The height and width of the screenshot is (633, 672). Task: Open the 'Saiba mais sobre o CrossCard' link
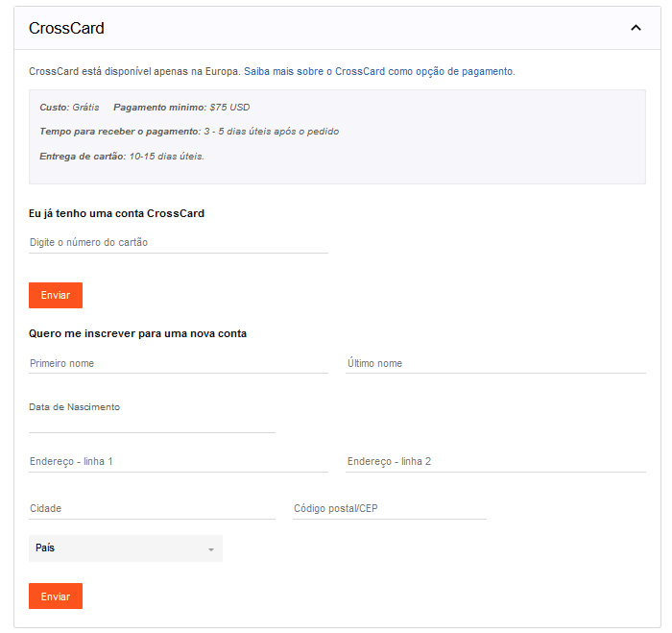379,71
